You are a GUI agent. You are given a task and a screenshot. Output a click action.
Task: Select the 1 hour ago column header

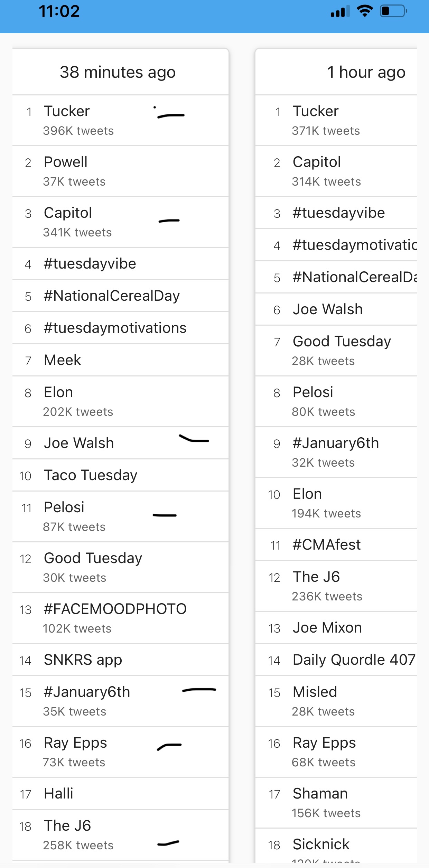tap(336, 72)
